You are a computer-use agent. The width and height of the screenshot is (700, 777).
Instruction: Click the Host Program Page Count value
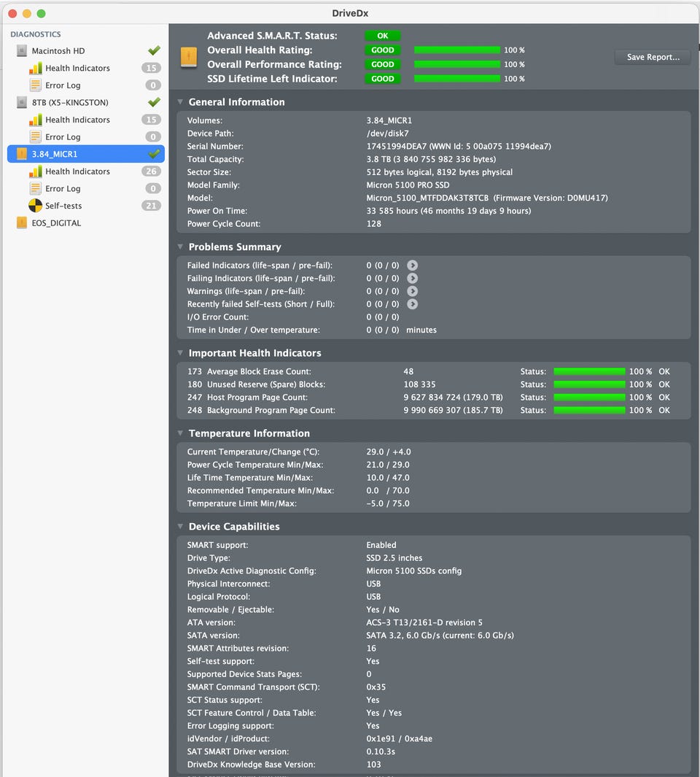click(453, 398)
